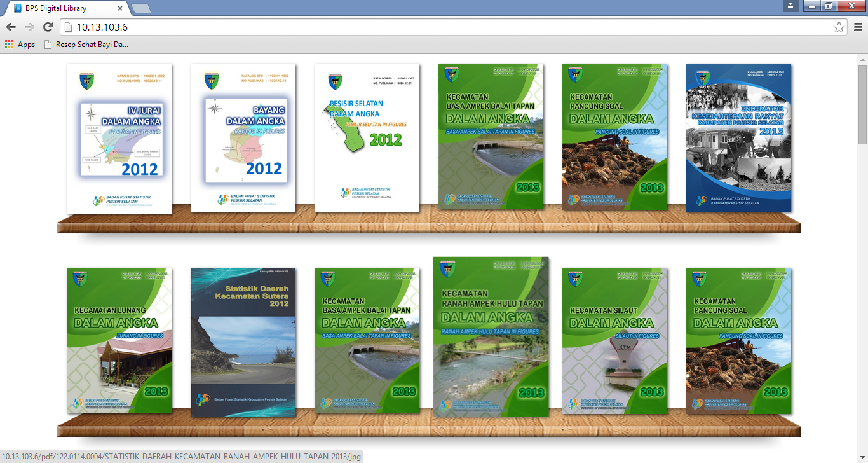Click the scrollbar up arrow
The height and width of the screenshot is (463, 868).
pos(862,59)
